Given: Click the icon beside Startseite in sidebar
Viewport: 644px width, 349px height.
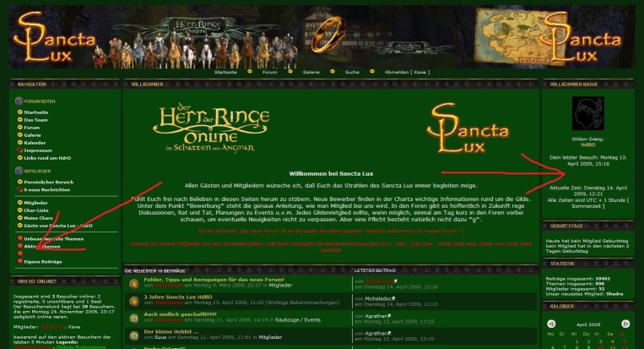Looking at the screenshot, I should [x=19, y=112].
